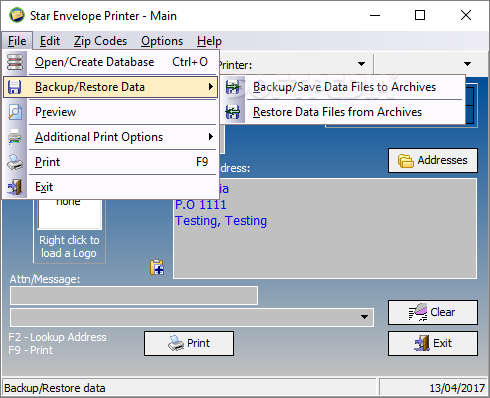Choose Preview from the File menu
The image size is (490, 398).
[111, 112]
